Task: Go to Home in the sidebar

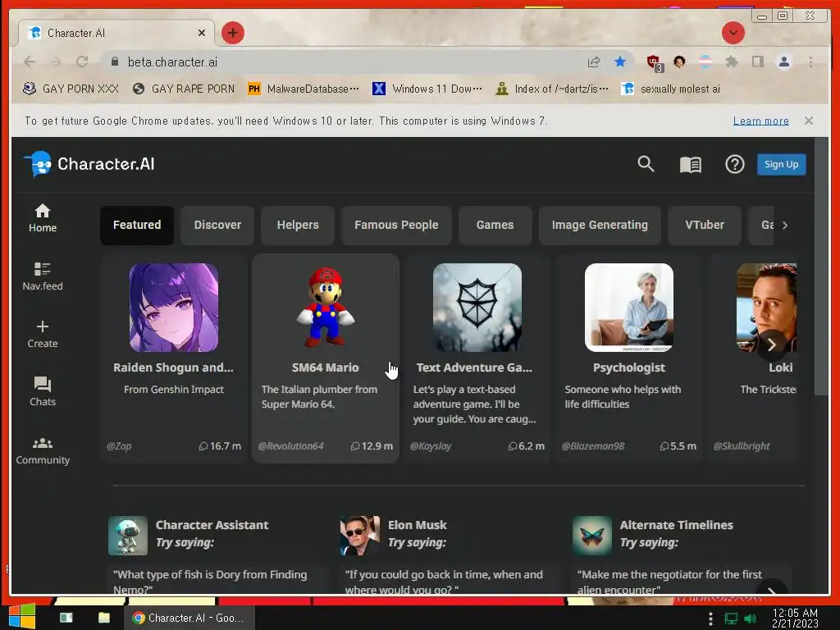Action: [x=43, y=218]
